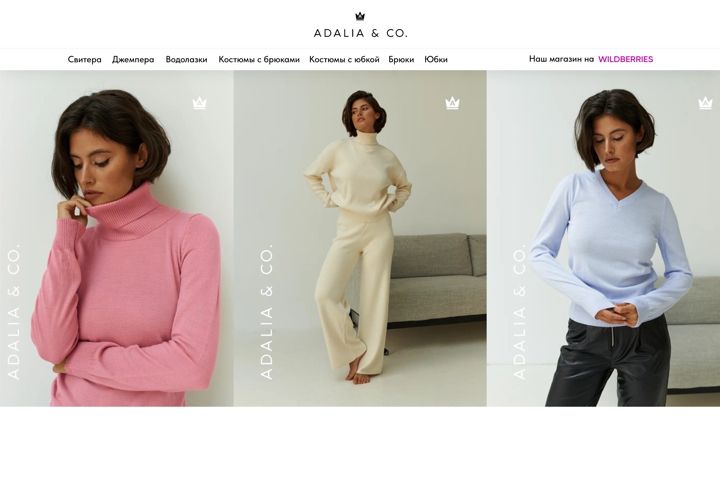Click vertical ADALIA & CO. text on pink photo
Screen dimensions: 720x480
click(14, 312)
